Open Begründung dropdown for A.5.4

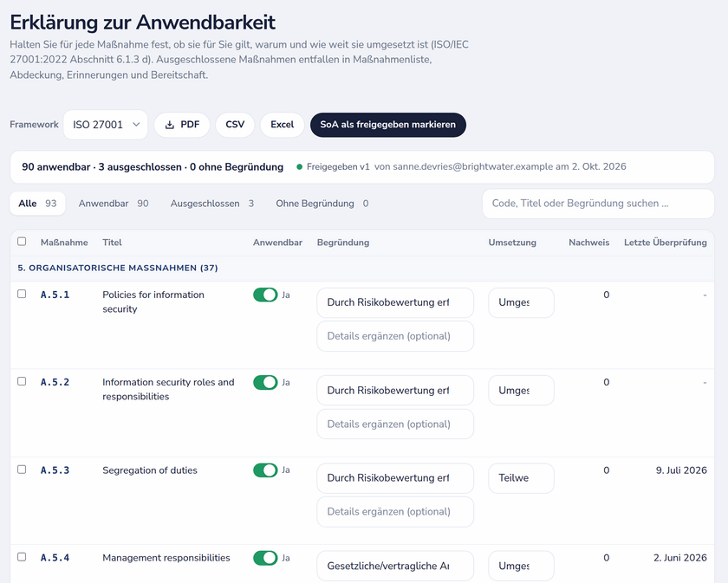pos(395,567)
